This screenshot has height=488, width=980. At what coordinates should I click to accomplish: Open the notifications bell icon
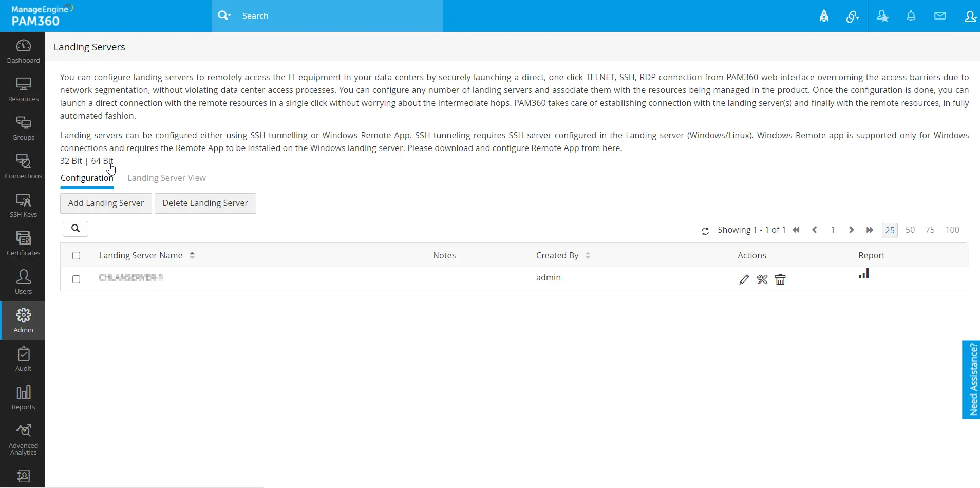tap(911, 16)
